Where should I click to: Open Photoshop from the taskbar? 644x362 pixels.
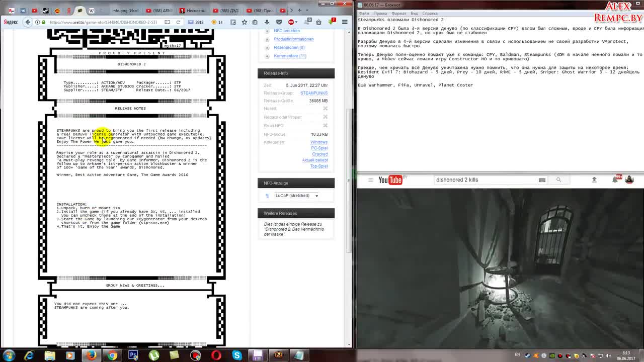pyautogui.click(x=133, y=355)
